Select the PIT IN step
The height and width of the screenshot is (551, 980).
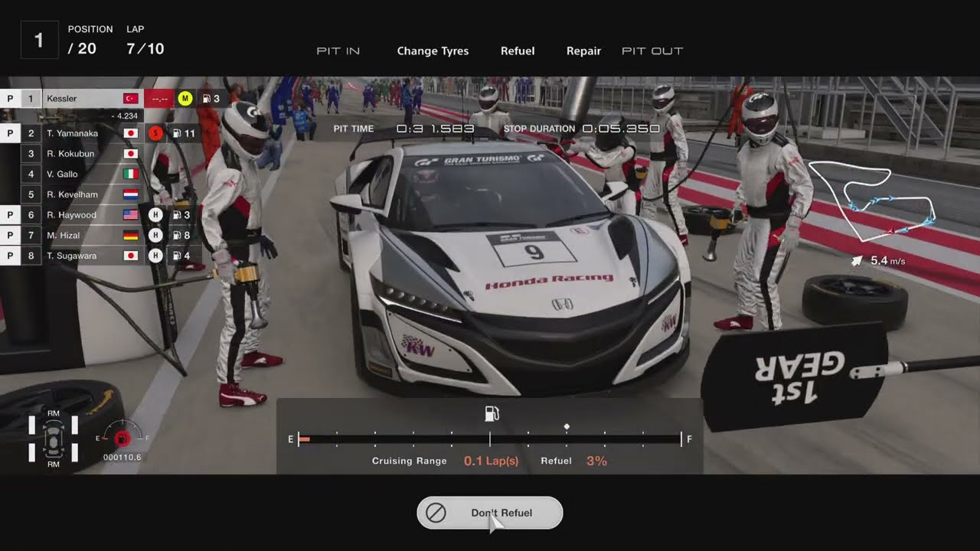click(x=338, y=51)
